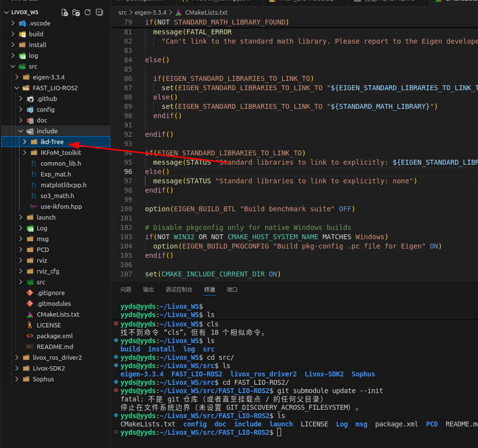478x448 pixels.
Task: Click the rviz_cfg folder icon
Action: tap(30, 272)
